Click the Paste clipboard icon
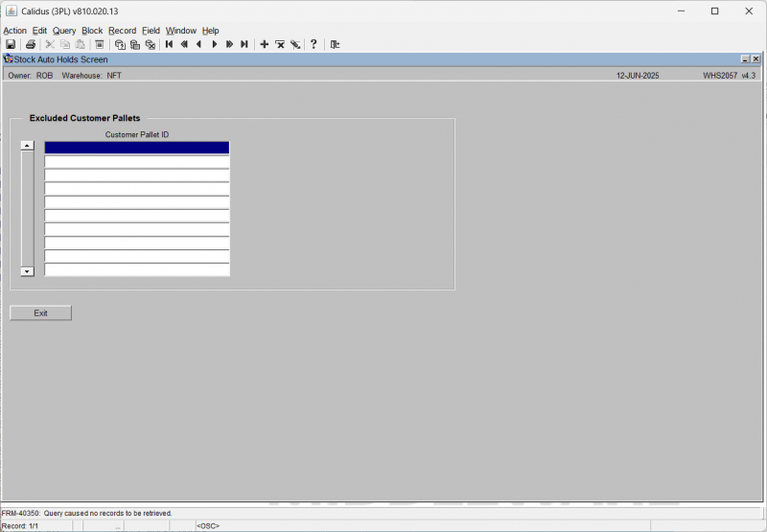 (81, 44)
